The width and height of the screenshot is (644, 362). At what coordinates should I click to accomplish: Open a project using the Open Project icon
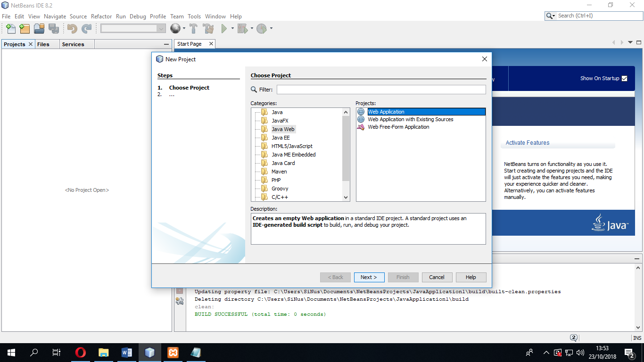pyautogui.click(x=40, y=29)
